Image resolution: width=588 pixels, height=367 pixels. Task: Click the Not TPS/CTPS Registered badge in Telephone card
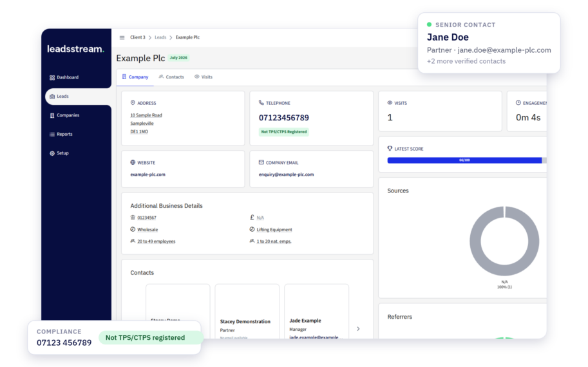tap(284, 132)
